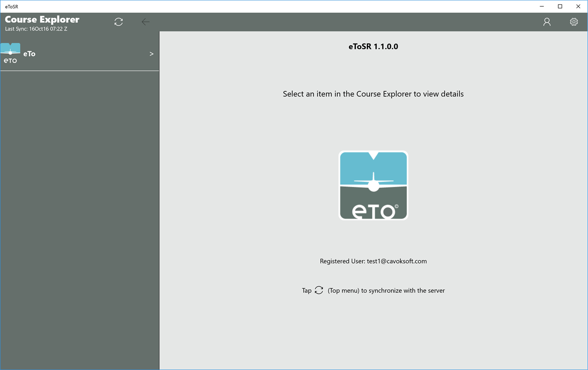Select the eTo course book icon
The width and height of the screenshot is (588, 370).
click(x=11, y=53)
